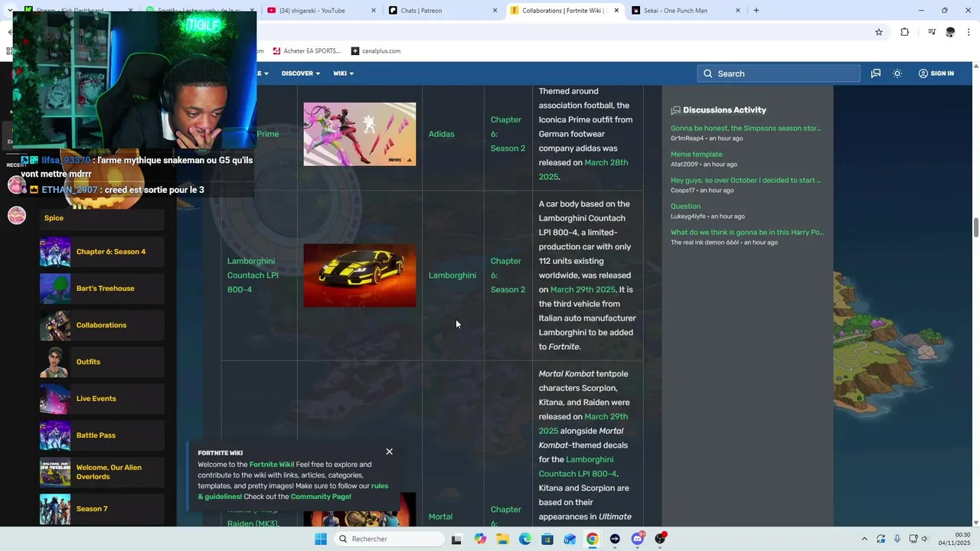Viewport: 980px width, 551px height.
Task: Open the Question discussion by Lukeyg4lyfe
Action: [x=685, y=207]
